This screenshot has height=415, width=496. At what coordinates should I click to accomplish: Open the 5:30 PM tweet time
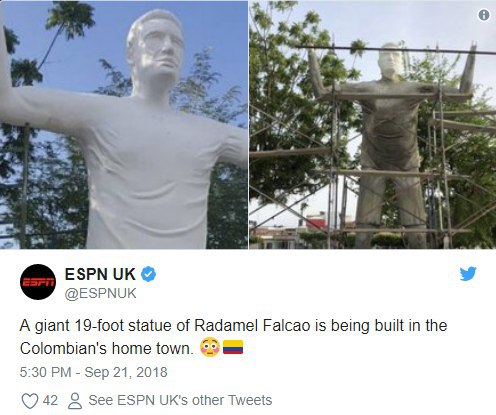(45, 372)
